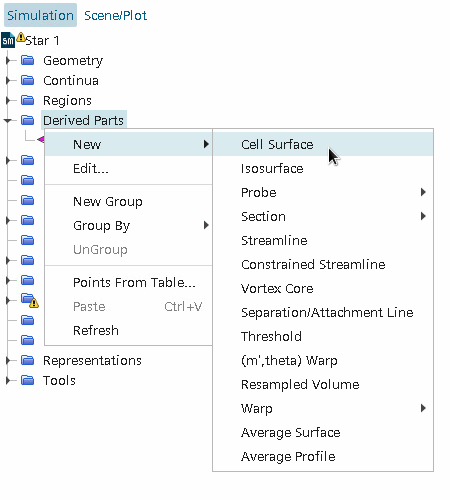Click the Representations folder icon

(x=27, y=360)
